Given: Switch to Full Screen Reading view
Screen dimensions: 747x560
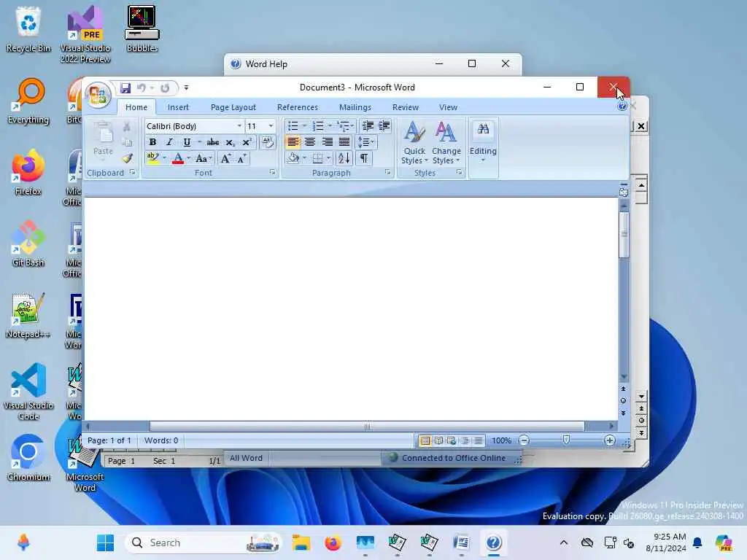Looking at the screenshot, I should pos(438,440).
